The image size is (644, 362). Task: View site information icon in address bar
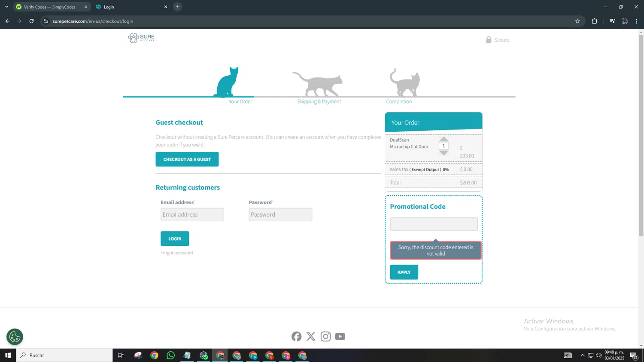[x=46, y=21]
